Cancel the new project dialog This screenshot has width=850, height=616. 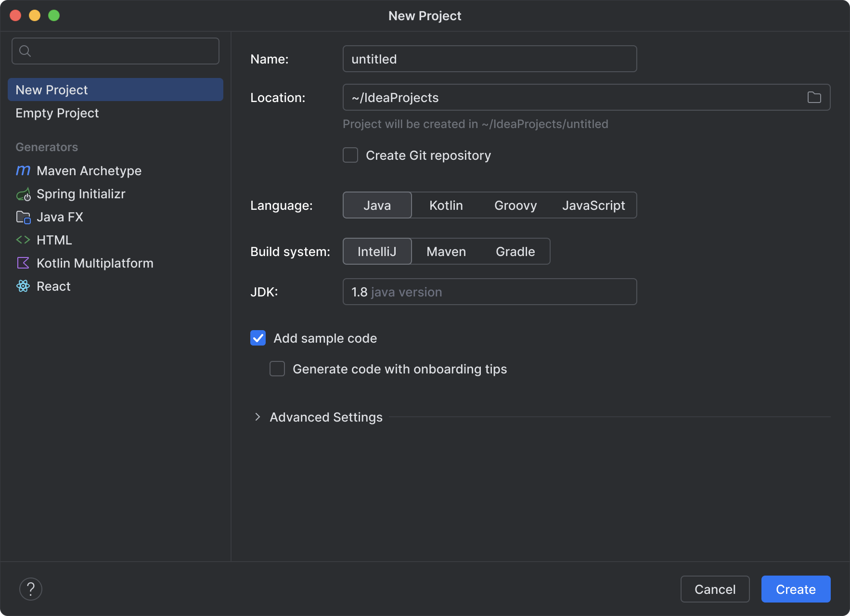(715, 589)
